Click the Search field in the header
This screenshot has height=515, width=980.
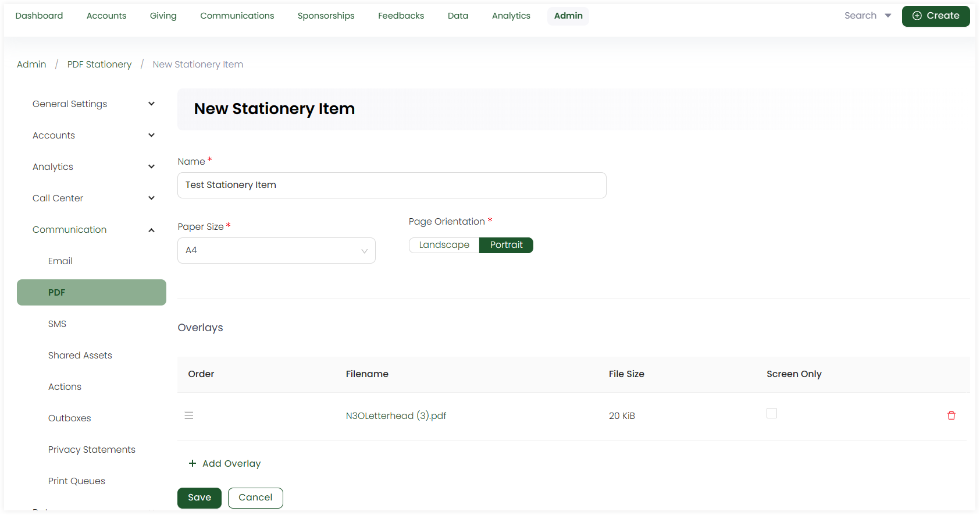860,16
